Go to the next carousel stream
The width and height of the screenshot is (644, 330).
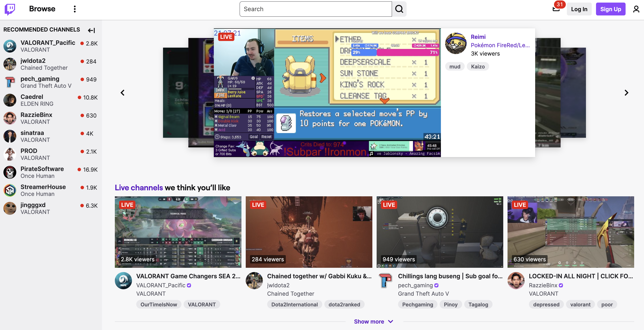coord(626,93)
